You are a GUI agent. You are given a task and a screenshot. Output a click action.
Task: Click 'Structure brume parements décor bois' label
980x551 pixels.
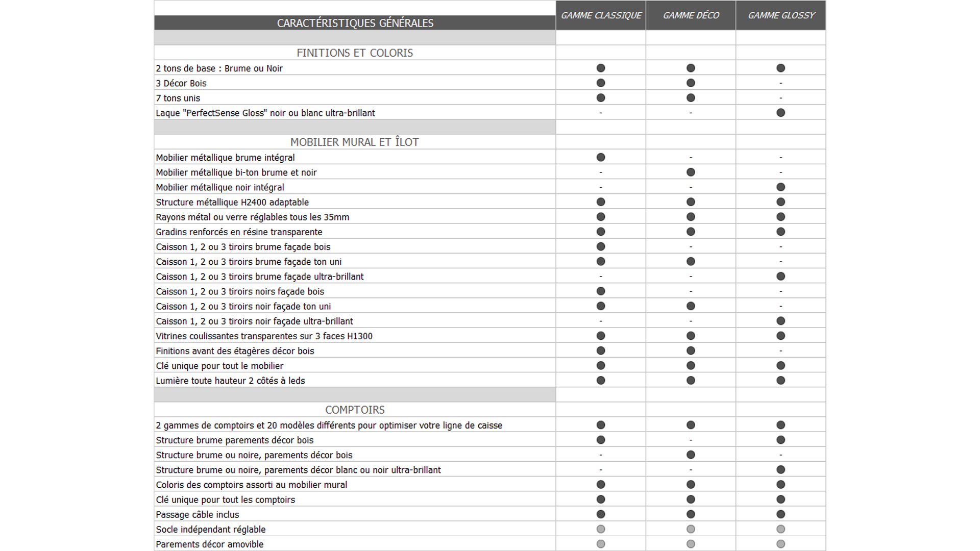(x=235, y=440)
